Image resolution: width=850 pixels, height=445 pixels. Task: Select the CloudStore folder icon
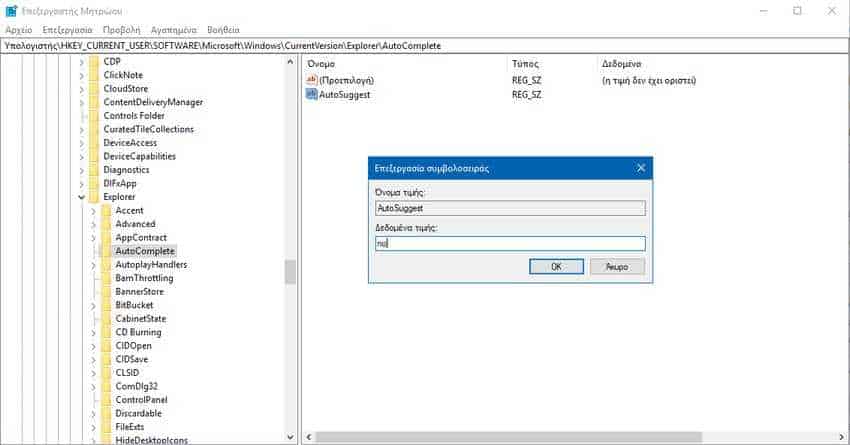coord(94,88)
